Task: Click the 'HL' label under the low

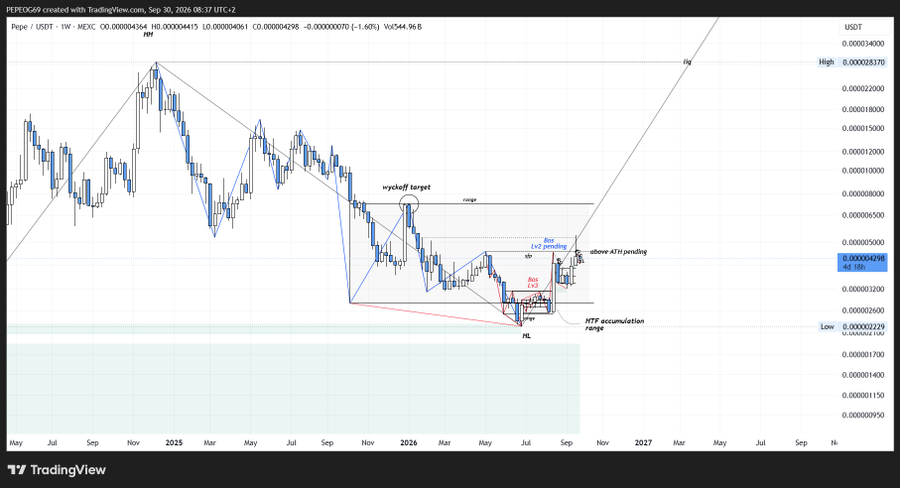Action: click(526, 336)
